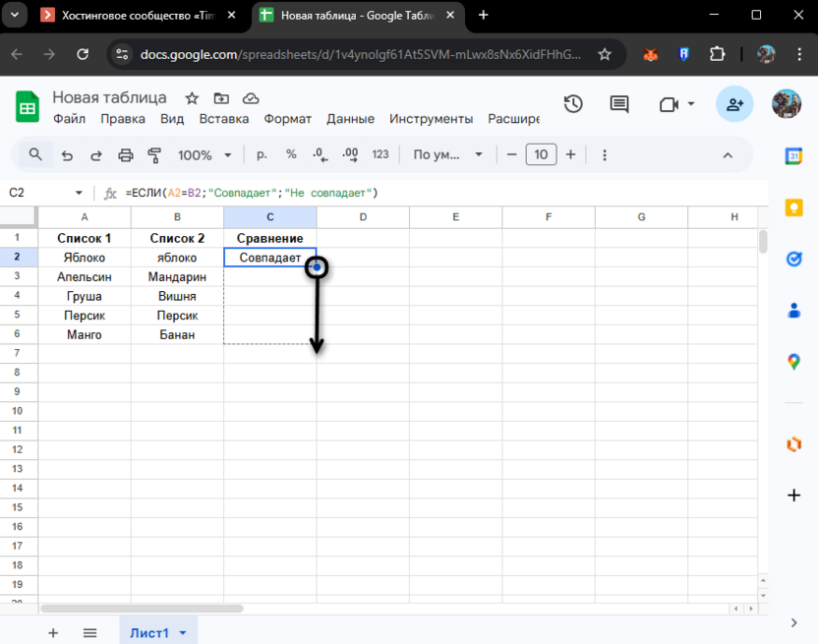Open version history clock icon

point(573,104)
